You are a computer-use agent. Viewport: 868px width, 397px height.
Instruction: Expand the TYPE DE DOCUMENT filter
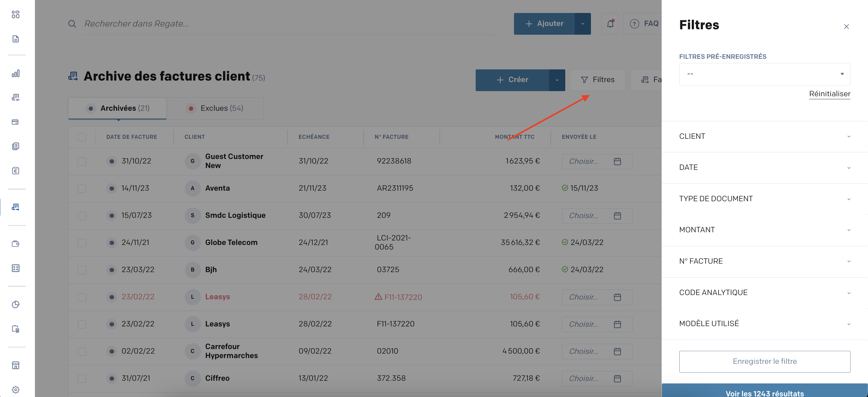point(764,199)
